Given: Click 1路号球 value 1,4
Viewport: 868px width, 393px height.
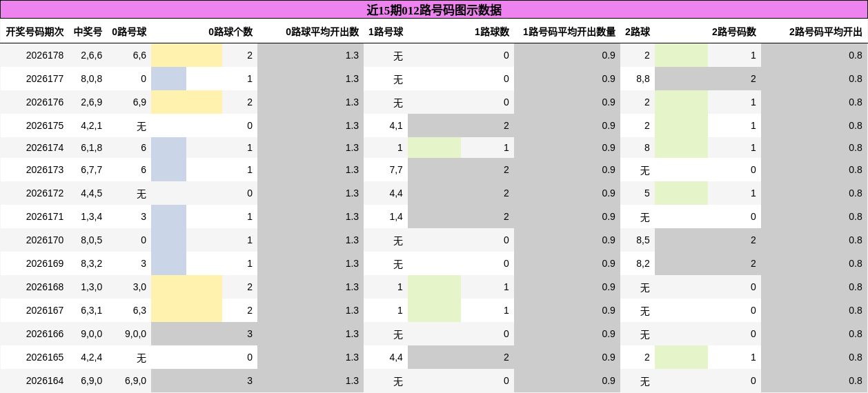Looking at the screenshot, I should 396,216.
